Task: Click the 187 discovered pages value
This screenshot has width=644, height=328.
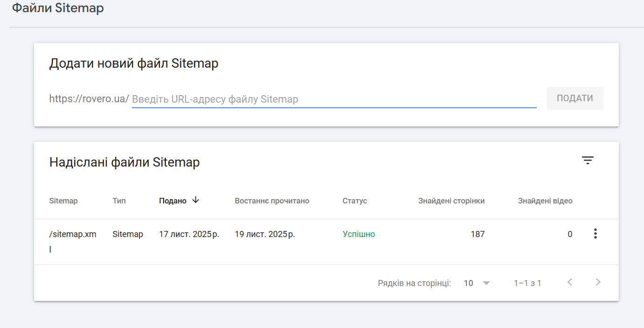Action: (478, 234)
